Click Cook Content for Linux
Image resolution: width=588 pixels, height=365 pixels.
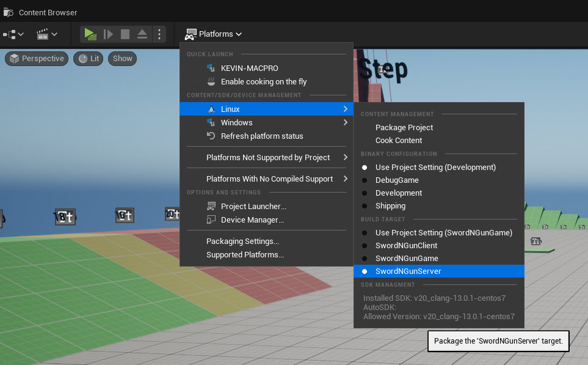(439, 141)
